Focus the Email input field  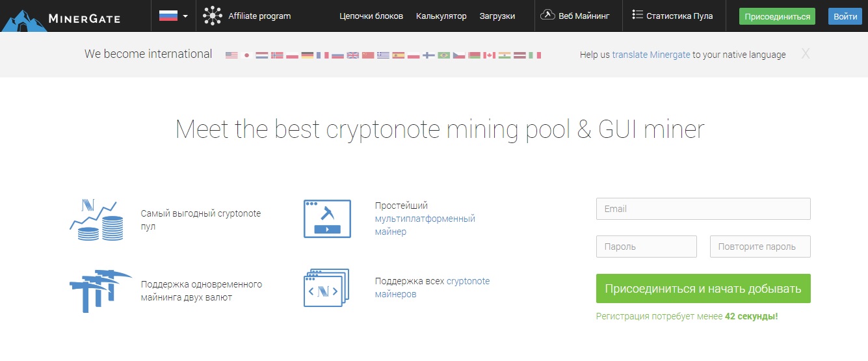click(x=703, y=209)
